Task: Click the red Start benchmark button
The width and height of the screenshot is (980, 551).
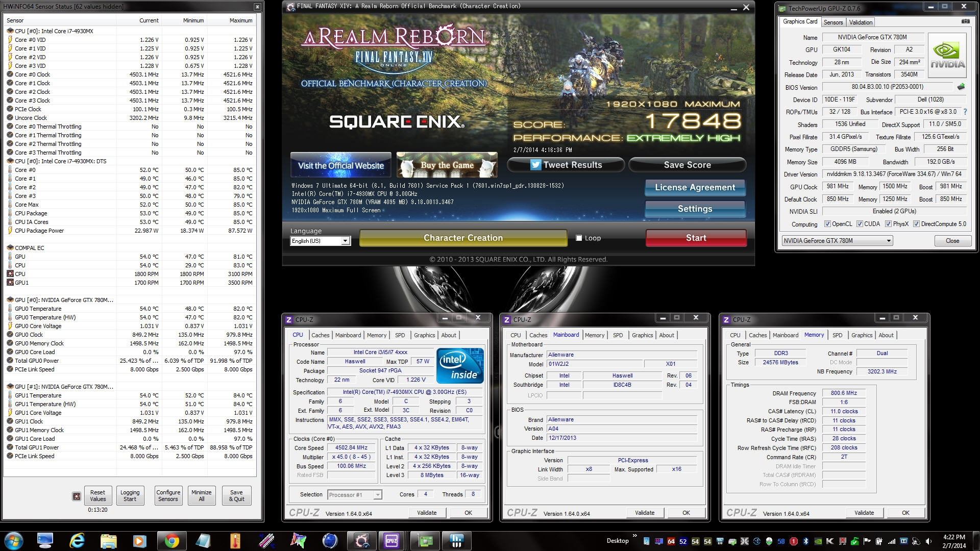Action: [x=696, y=238]
